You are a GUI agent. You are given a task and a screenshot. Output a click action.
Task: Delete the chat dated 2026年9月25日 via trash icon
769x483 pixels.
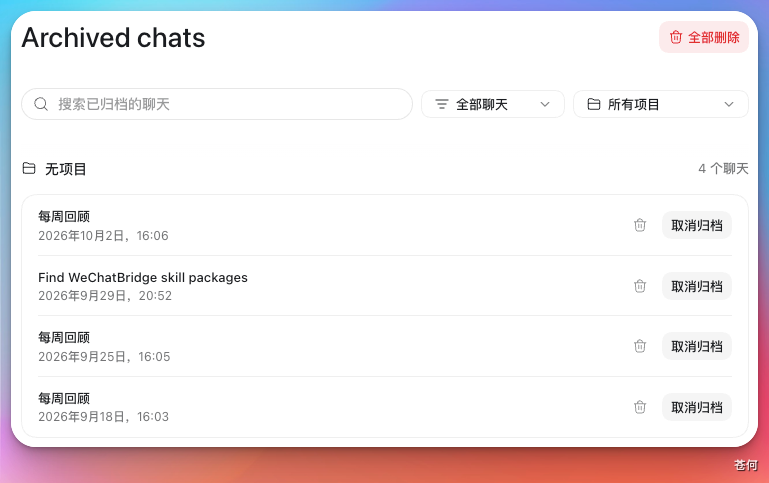[x=640, y=346]
